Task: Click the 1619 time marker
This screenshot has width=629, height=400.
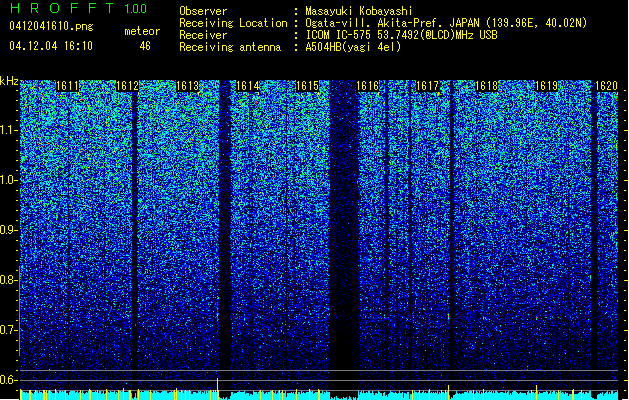Action: 546,86
